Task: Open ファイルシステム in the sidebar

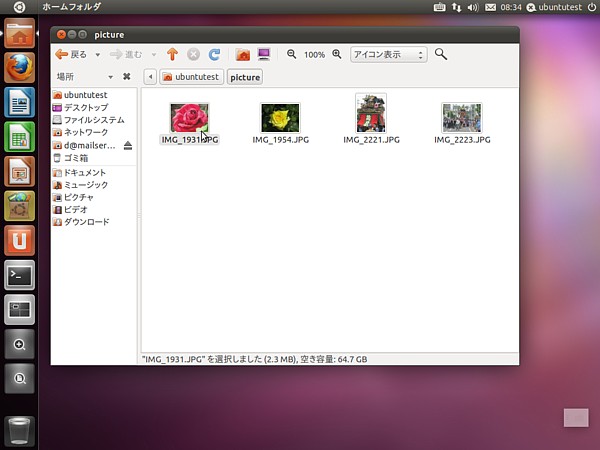Action: coord(94,120)
